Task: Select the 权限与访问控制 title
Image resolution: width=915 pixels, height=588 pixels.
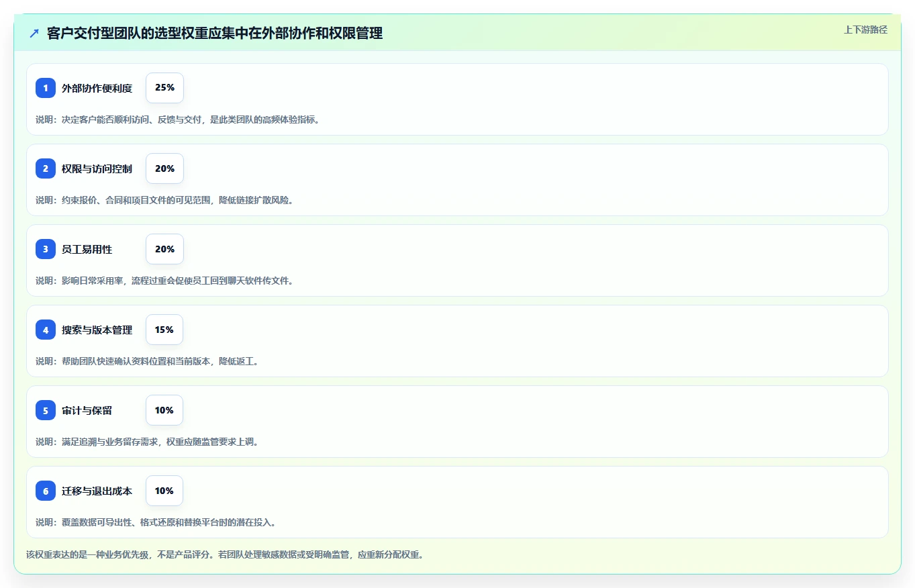Action: 97,168
